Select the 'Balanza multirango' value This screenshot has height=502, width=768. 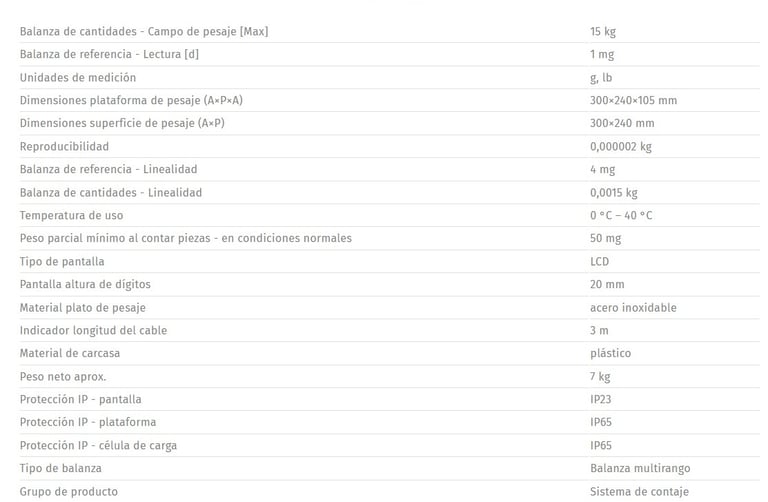[x=640, y=468]
